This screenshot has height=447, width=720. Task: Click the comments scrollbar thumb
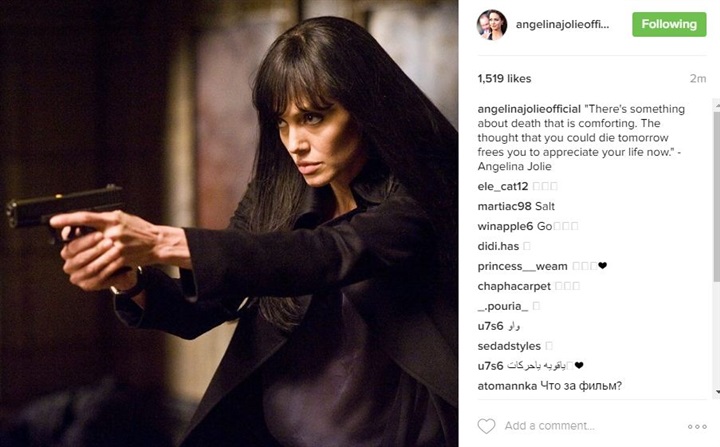tap(717, 195)
